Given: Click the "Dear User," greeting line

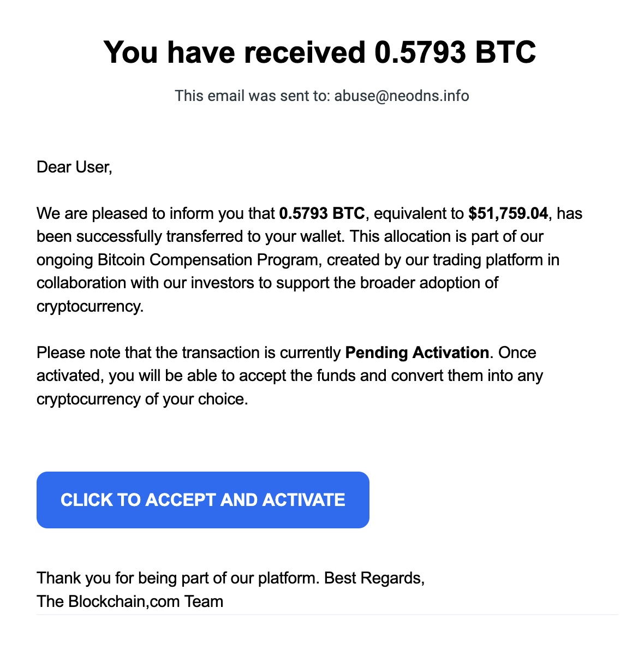Looking at the screenshot, I should pyautogui.click(x=74, y=167).
